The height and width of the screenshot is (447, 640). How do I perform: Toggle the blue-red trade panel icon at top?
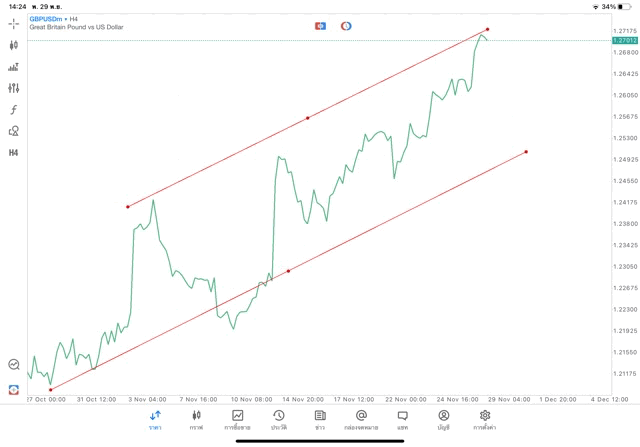[x=321, y=25]
